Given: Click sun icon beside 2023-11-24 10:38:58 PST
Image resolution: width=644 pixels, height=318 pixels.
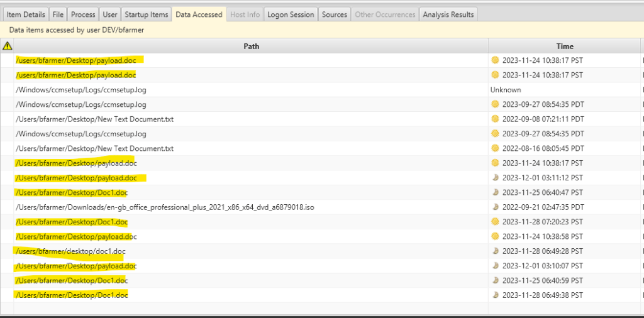Looking at the screenshot, I should tap(494, 236).
